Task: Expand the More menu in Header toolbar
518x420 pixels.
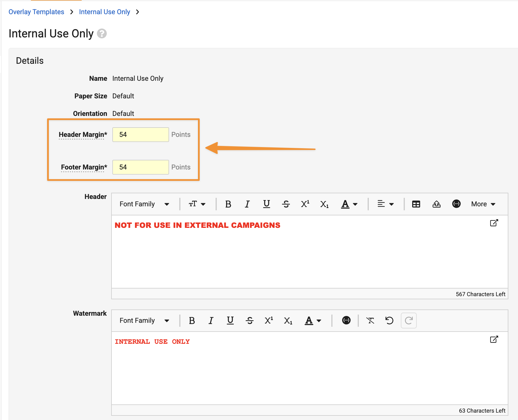Action: point(483,204)
